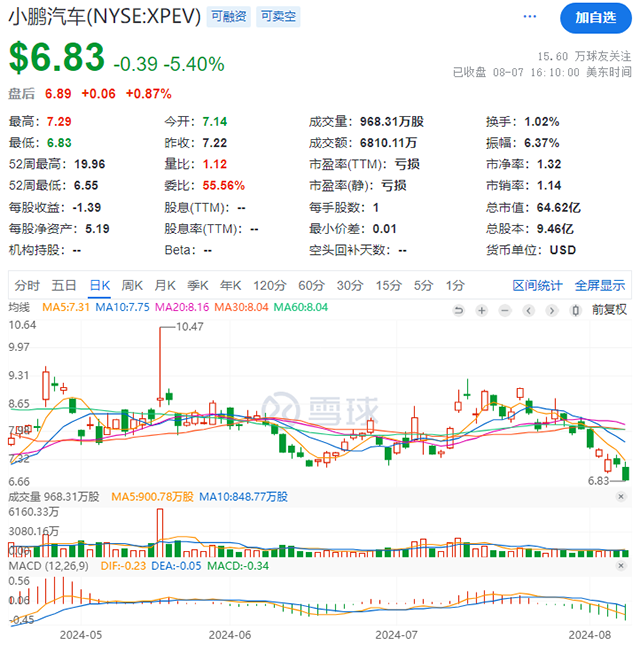The width and height of the screenshot is (640, 645).
Task: Open 全屏显示 fullscreen chart view
Action: (600, 285)
